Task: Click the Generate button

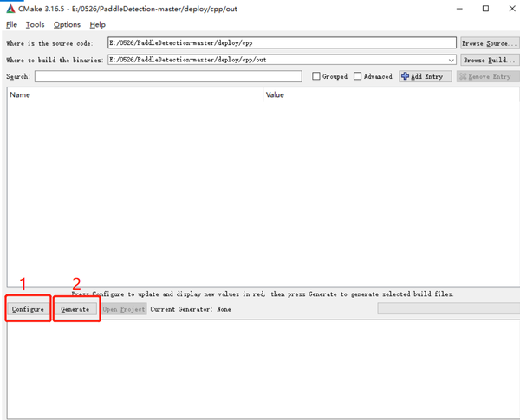Action: pos(75,309)
